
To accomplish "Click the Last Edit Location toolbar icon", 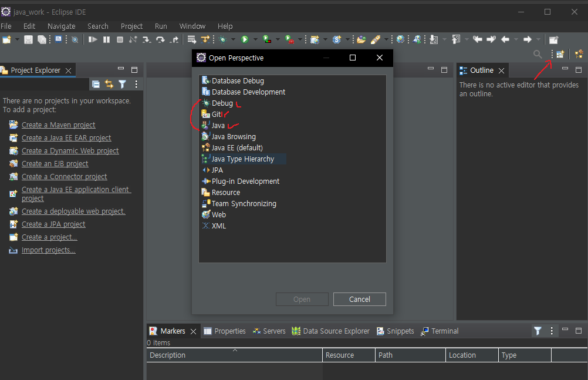I will (477, 39).
